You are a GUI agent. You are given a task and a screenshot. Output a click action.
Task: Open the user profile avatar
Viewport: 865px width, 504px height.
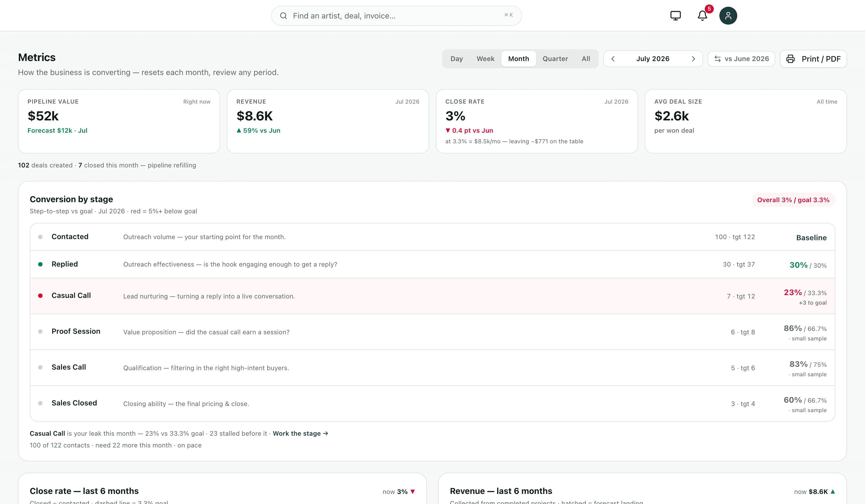point(728,16)
